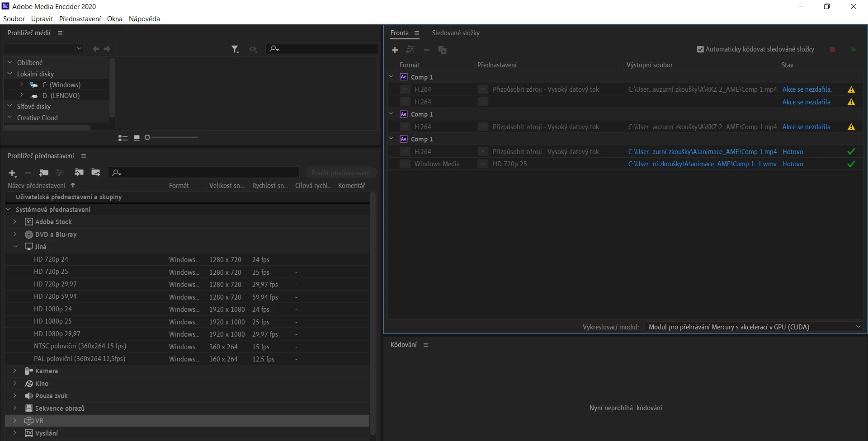Click the Create New Preset Group folder icon
The width and height of the screenshot is (868, 441).
pyautogui.click(x=44, y=173)
